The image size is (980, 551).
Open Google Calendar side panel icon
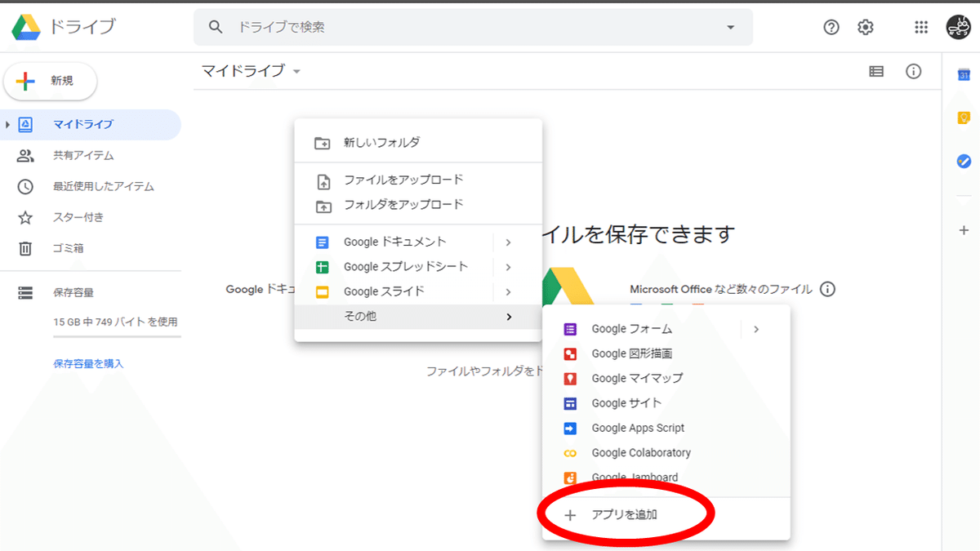pos(964,75)
